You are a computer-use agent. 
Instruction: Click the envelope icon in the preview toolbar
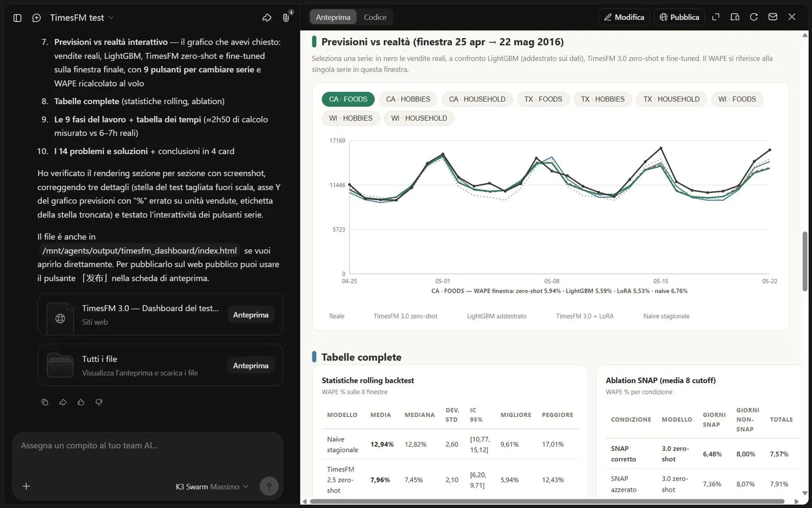[773, 17]
